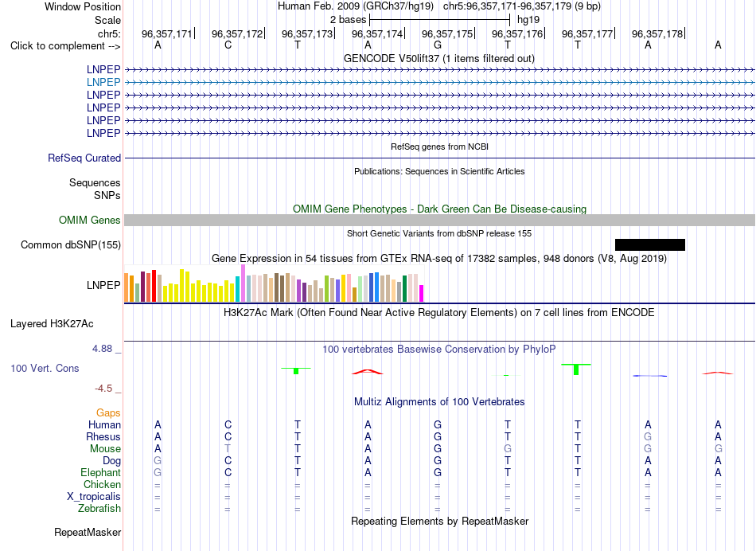The height and width of the screenshot is (551, 756).
Task: Click 'Repeating Elements by RepeatMasker' title
Action: tap(439, 521)
